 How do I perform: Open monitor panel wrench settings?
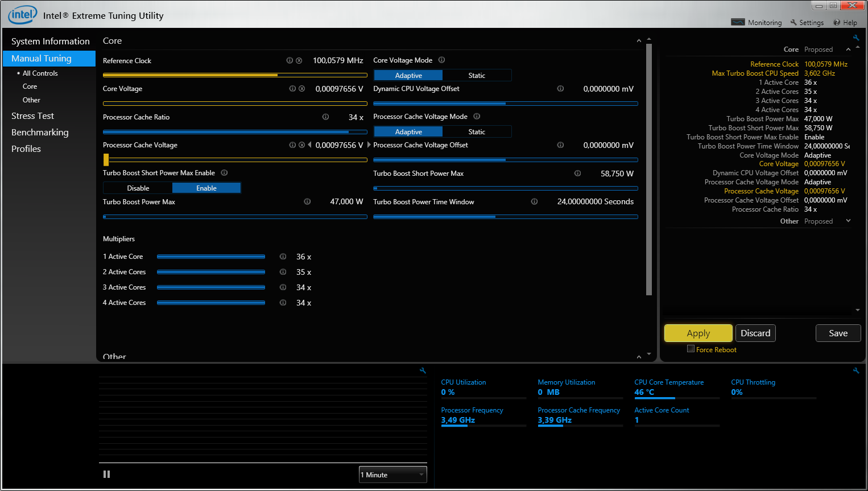(x=856, y=370)
